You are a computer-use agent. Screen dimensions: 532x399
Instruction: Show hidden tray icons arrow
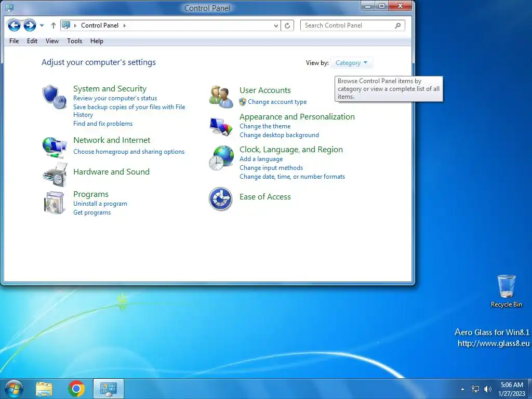pyautogui.click(x=463, y=389)
